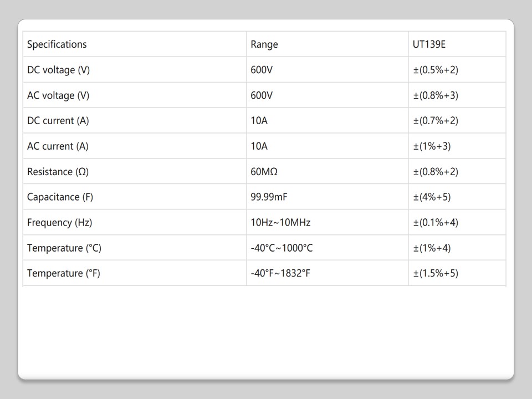Click the 60MΩ range value

coord(264,172)
